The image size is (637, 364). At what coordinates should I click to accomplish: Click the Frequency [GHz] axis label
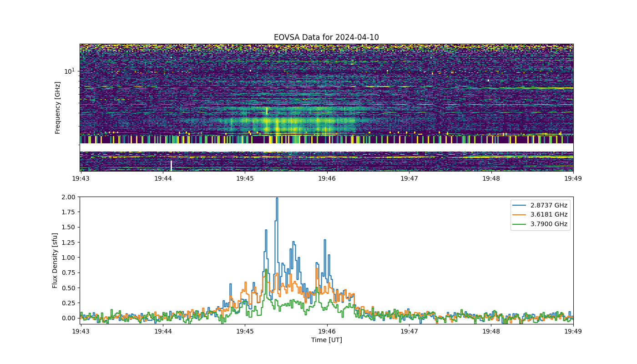(58, 107)
